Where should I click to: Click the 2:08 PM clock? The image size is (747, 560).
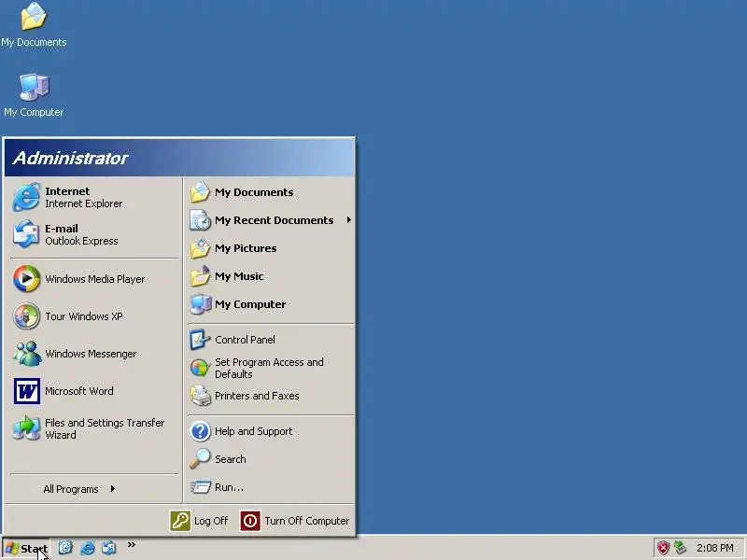(x=715, y=548)
